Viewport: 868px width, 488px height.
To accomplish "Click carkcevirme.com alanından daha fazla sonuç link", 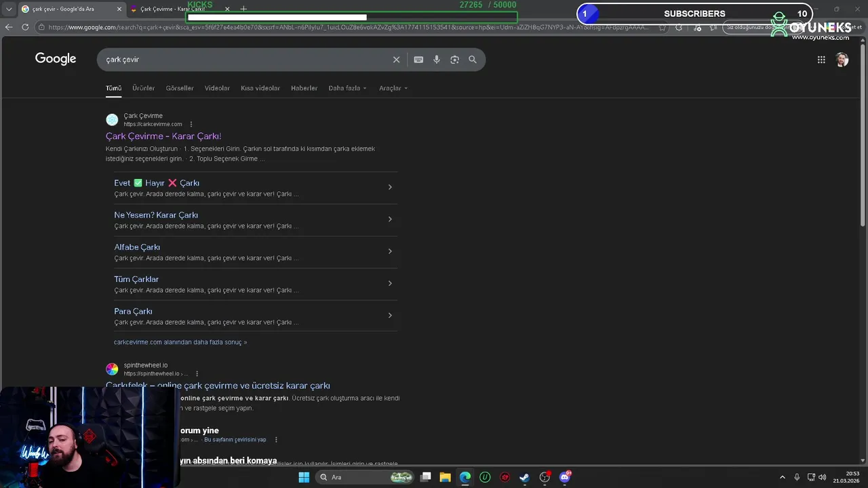I will pyautogui.click(x=180, y=342).
